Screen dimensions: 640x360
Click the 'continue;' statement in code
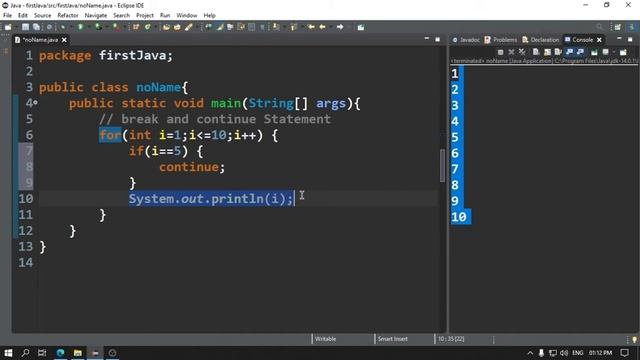192,167
